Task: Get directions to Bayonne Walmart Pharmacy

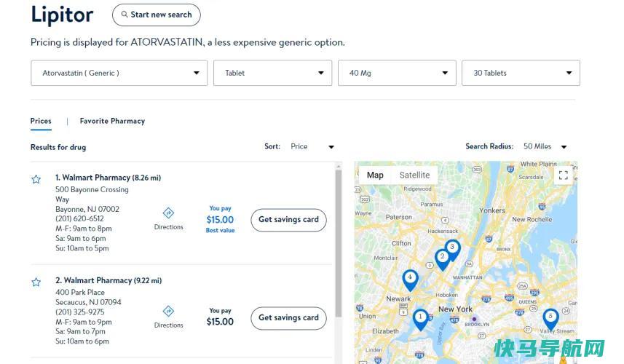Action: (x=169, y=218)
